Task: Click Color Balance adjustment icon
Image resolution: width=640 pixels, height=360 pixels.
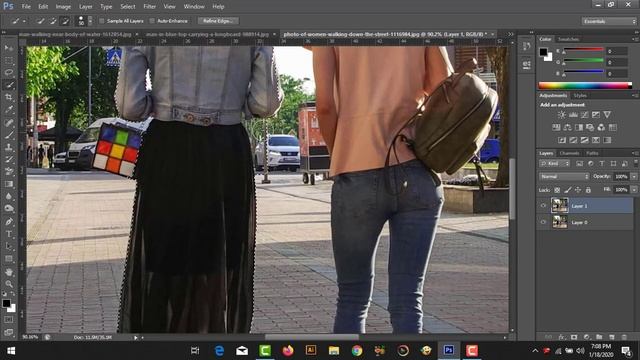Action: tap(567, 128)
